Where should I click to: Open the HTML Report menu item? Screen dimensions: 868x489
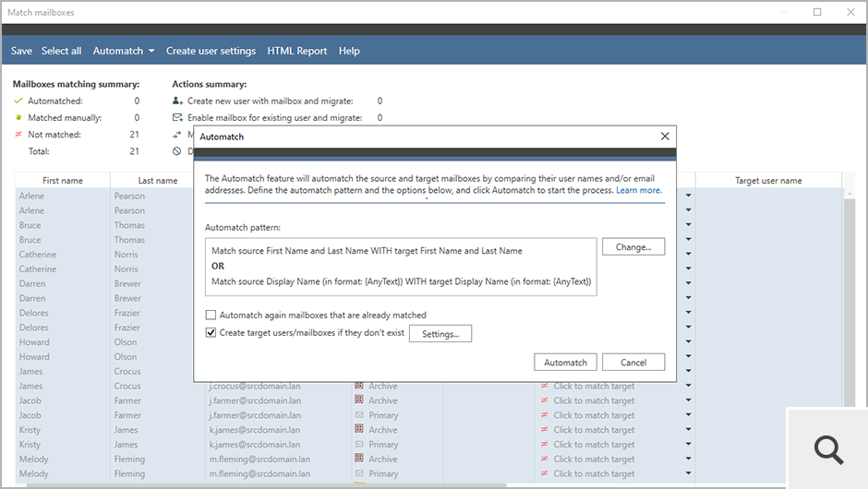point(297,51)
